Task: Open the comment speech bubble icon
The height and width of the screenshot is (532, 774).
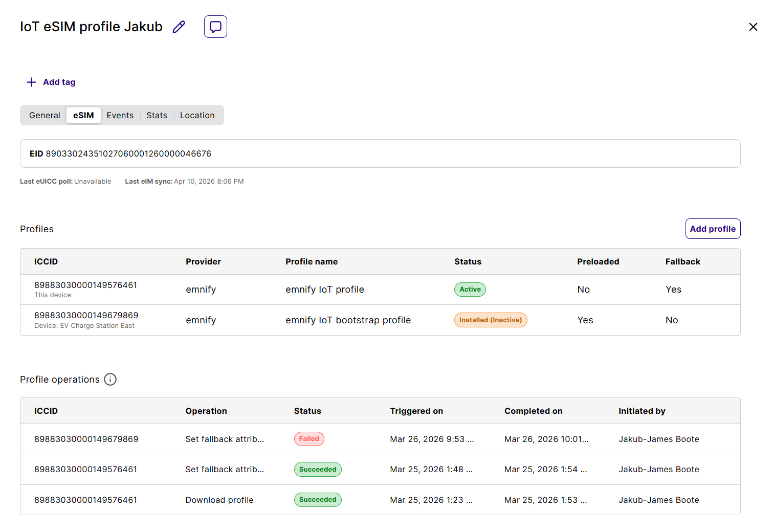Action: click(x=215, y=27)
